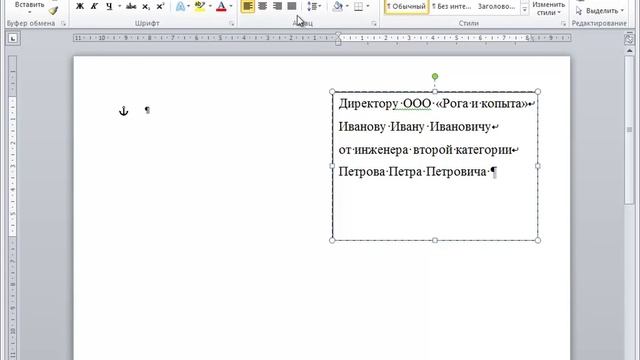Open the Буфер обмена dialog launcher
The width and height of the screenshot is (640, 360).
[x=63, y=24]
